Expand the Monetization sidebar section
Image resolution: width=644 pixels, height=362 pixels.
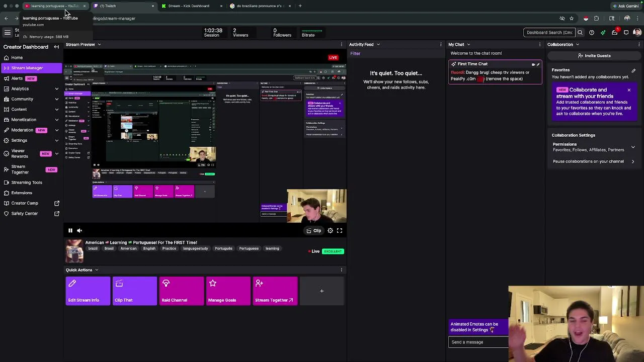point(56,120)
